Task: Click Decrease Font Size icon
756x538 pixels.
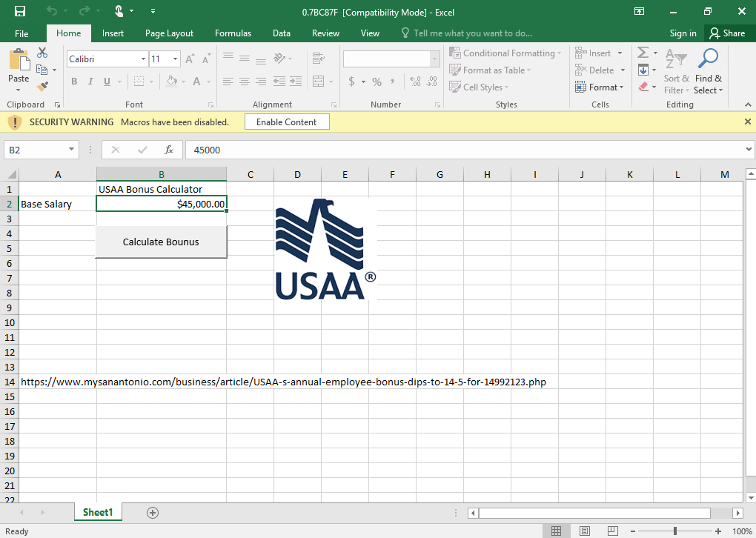Action: 206,59
